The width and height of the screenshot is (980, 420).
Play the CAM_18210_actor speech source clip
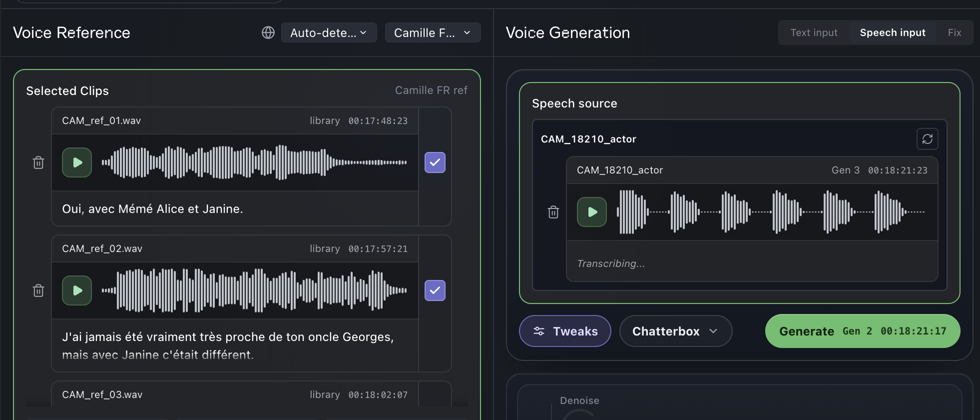(592, 212)
